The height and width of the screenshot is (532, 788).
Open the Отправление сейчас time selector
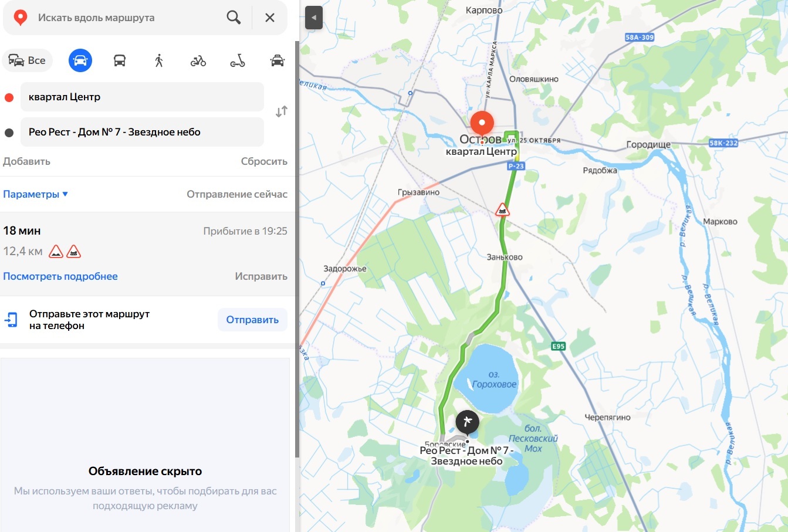tap(237, 194)
